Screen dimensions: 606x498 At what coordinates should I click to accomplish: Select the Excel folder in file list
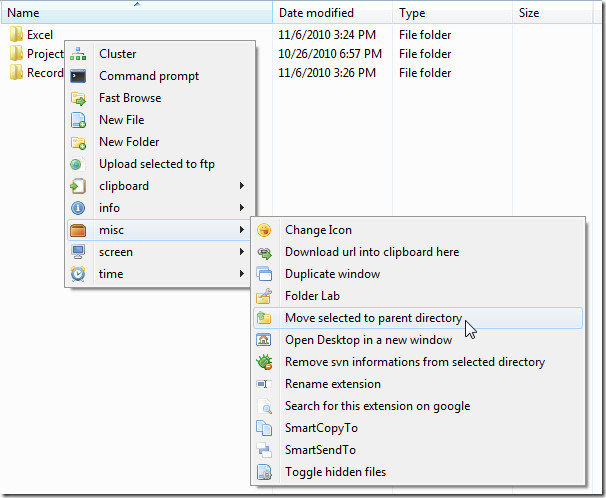[x=39, y=35]
